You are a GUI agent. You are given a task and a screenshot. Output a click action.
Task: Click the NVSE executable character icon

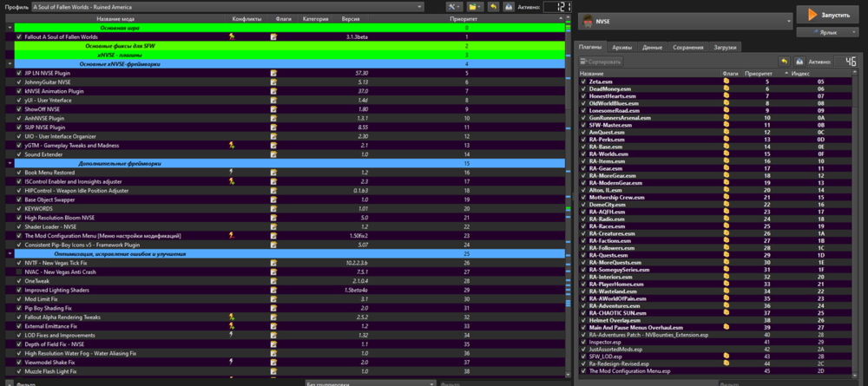[588, 22]
